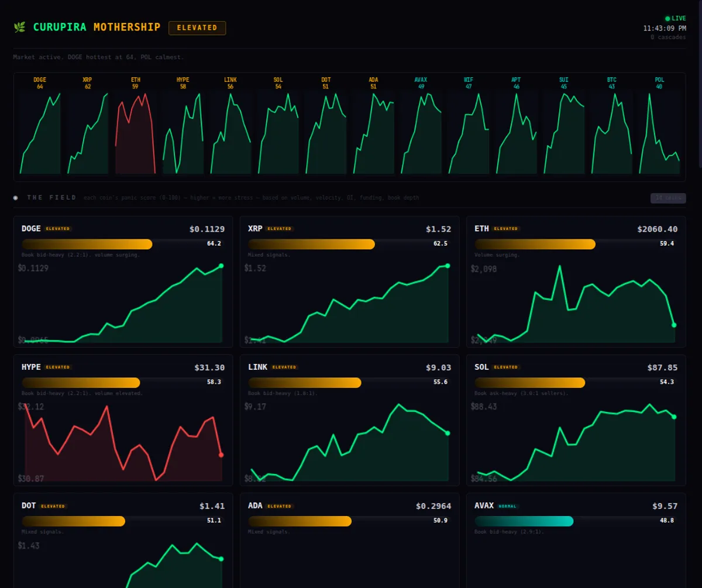Image resolution: width=702 pixels, height=588 pixels.
Task: Click the ELEVATED pill in the header
Action: click(197, 27)
